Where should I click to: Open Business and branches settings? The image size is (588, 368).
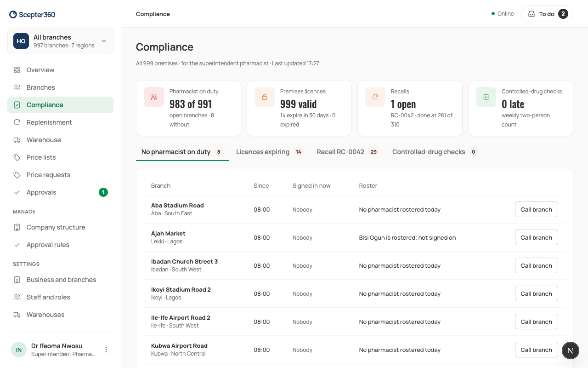(60, 280)
